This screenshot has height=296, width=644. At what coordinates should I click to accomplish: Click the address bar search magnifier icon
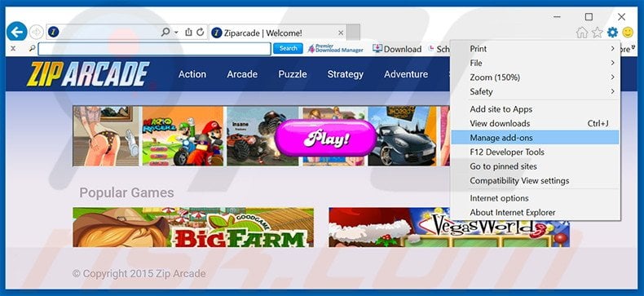(x=165, y=32)
